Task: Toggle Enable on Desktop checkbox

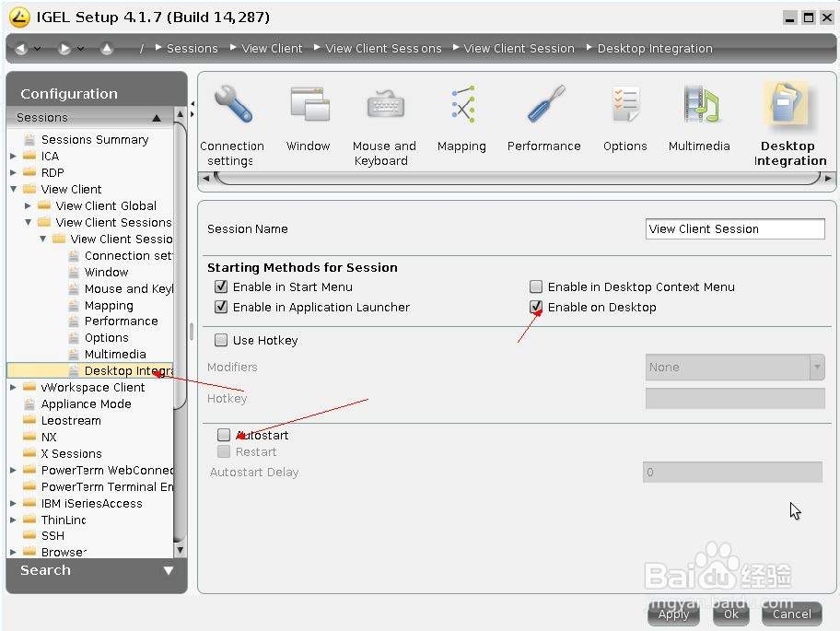Action: [x=536, y=307]
